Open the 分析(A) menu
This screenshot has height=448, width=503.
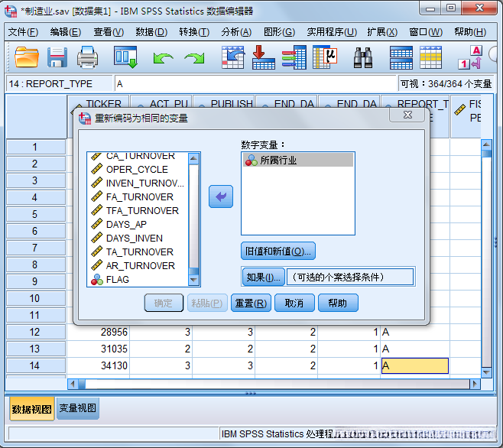[235, 32]
